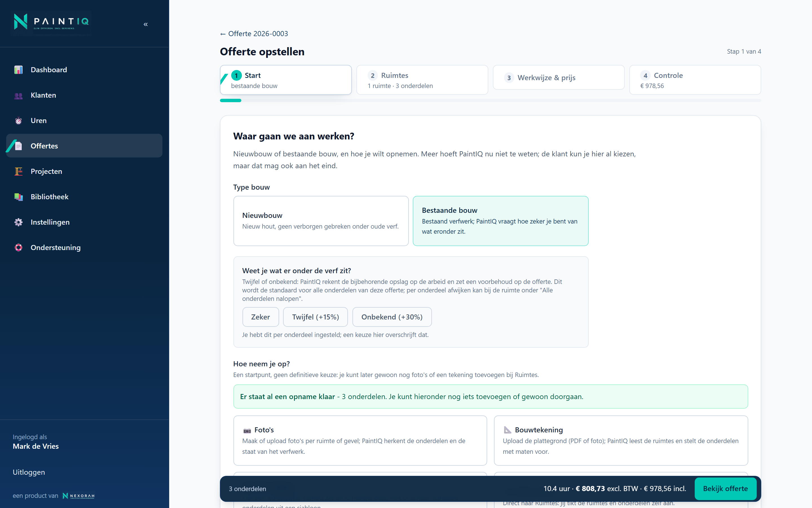Open Instellingen in the sidebar
The image size is (812, 508).
pyautogui.click(x=84, y=222)
